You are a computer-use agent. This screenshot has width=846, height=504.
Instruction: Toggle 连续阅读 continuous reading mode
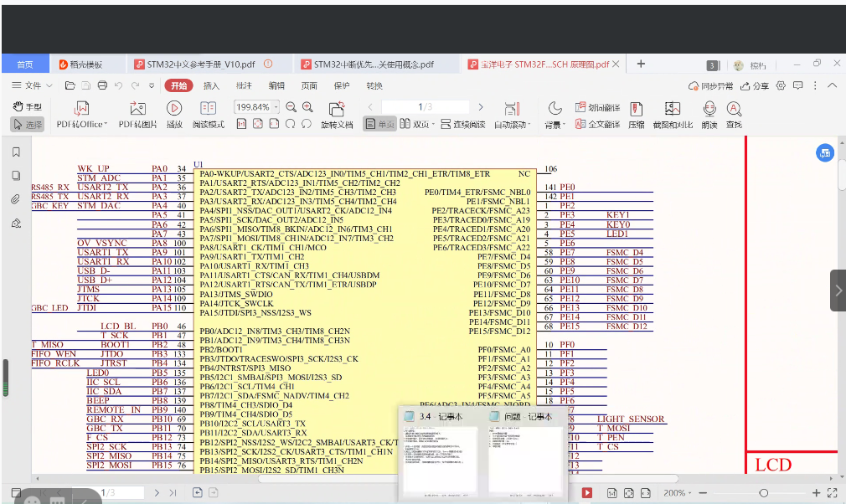click(x=463, y=124)
